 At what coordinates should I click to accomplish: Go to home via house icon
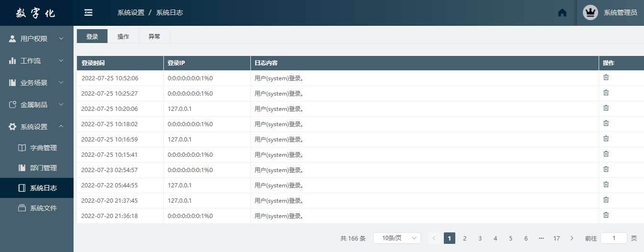point(562,13)
